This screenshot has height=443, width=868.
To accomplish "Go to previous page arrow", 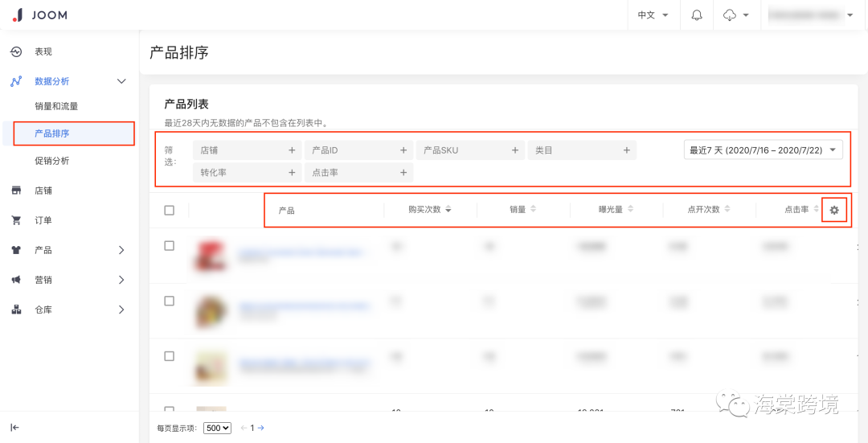I will point(244,428).
